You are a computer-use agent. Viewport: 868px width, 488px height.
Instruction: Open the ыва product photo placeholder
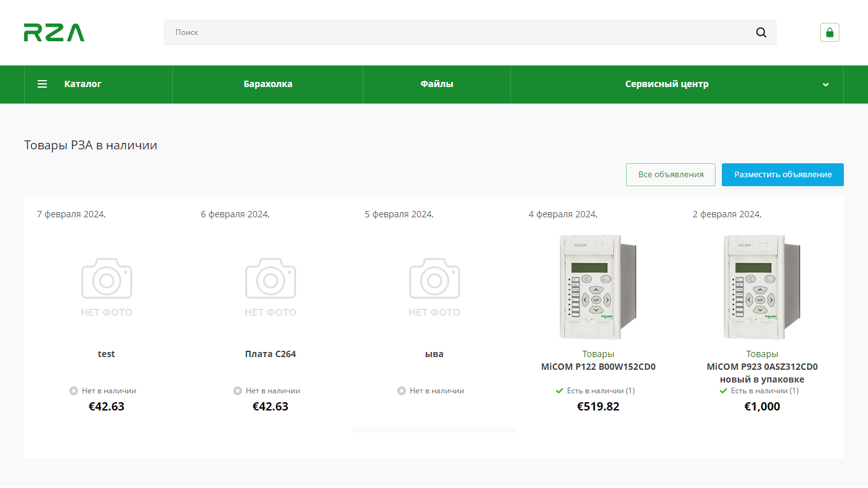click(x=435, y=287)
